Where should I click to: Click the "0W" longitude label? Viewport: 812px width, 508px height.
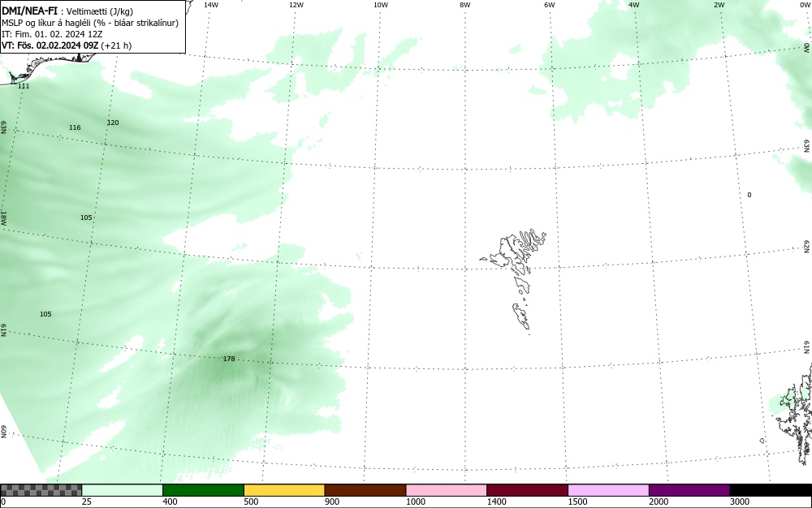[804, 5]
